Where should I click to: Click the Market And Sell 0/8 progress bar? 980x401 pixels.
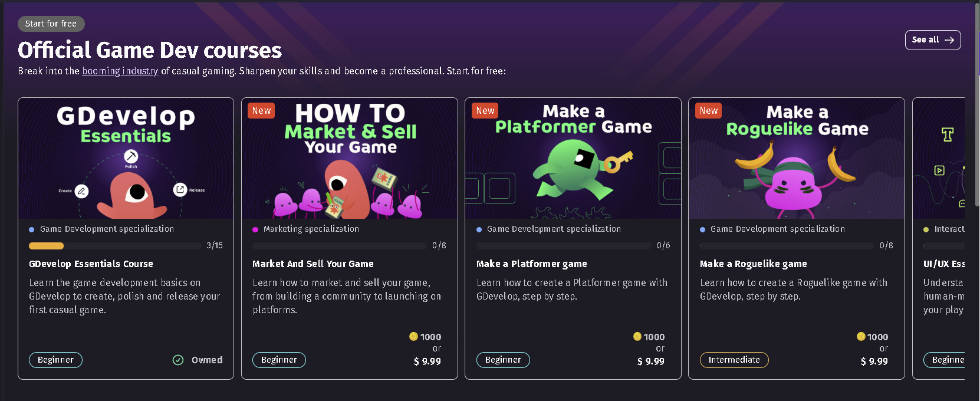339,245
